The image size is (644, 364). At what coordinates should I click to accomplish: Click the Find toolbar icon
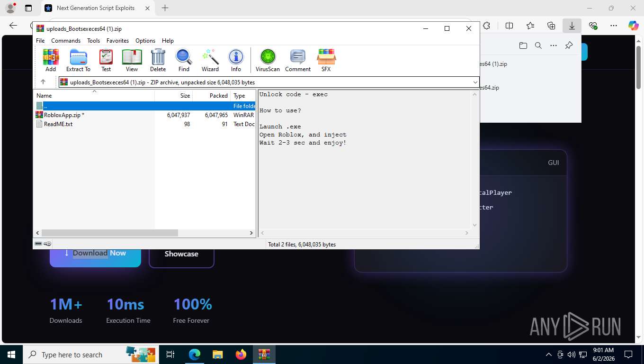point(184,60)
